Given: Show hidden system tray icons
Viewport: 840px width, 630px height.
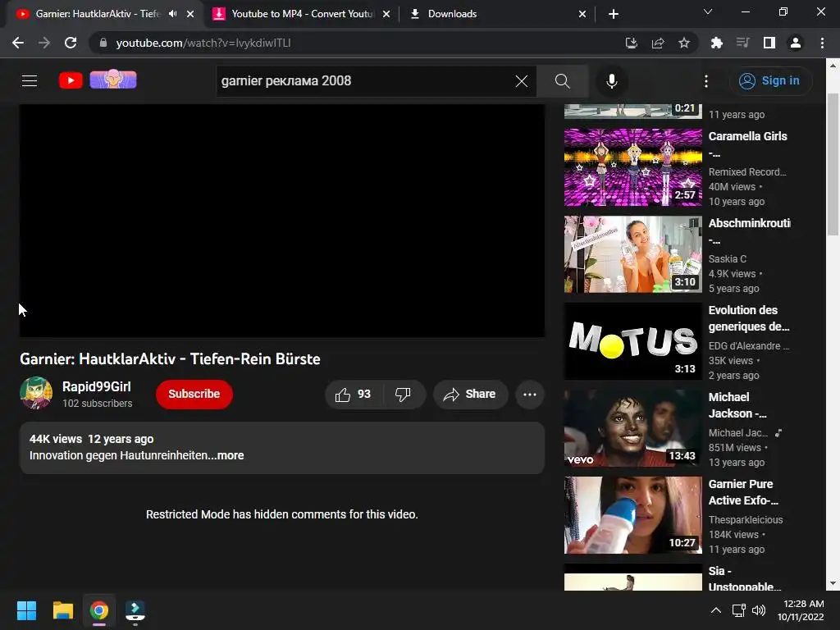Looking at the screenshot, I should 715,610.
